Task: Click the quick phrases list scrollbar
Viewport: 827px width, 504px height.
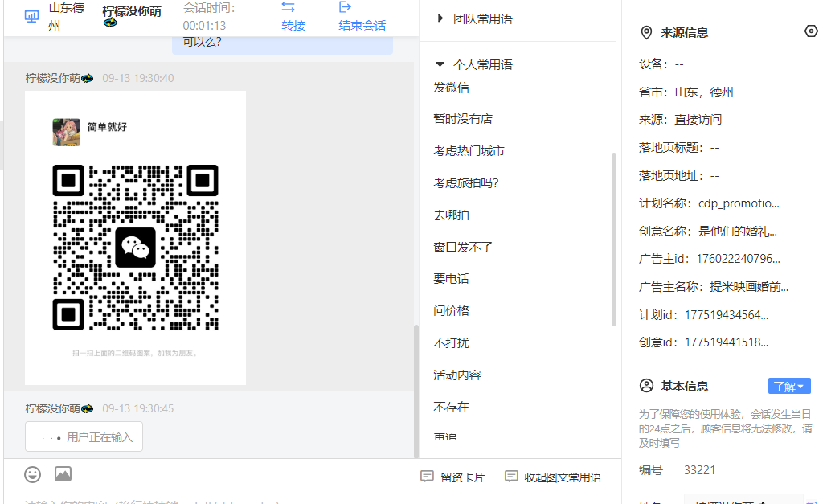Action: [613, 240]
